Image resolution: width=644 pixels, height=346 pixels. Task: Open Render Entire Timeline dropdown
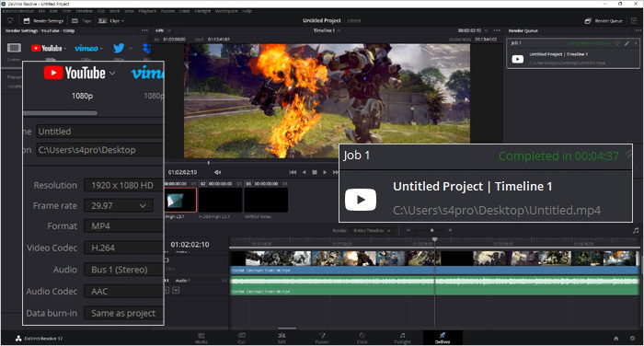pyautogui.click(x=372, y=231)
